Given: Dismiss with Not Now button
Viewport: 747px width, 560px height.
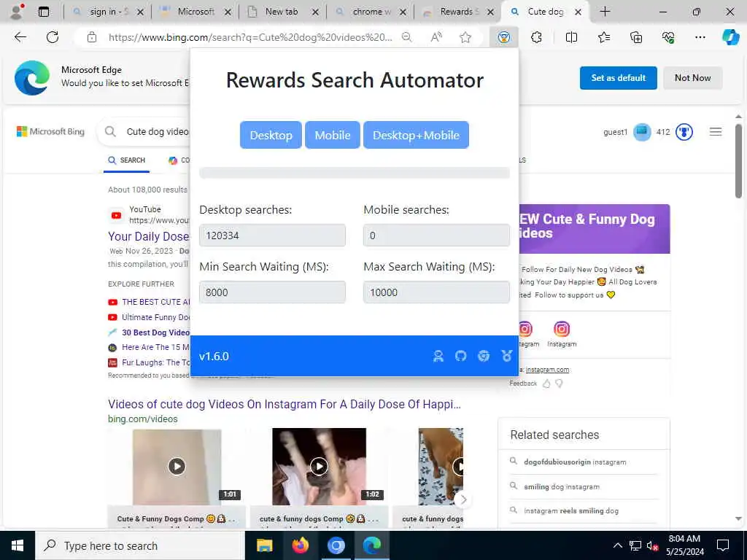Looking at the screenshot, I should coord(692,77).
